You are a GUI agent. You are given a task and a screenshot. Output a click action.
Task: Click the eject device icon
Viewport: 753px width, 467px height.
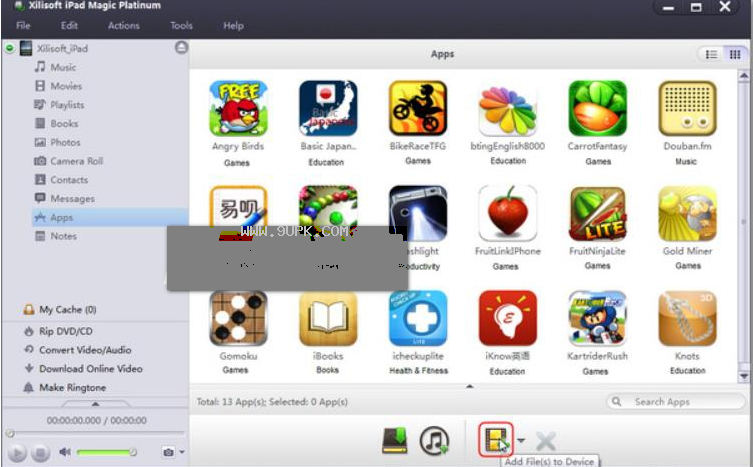[181, 48]
